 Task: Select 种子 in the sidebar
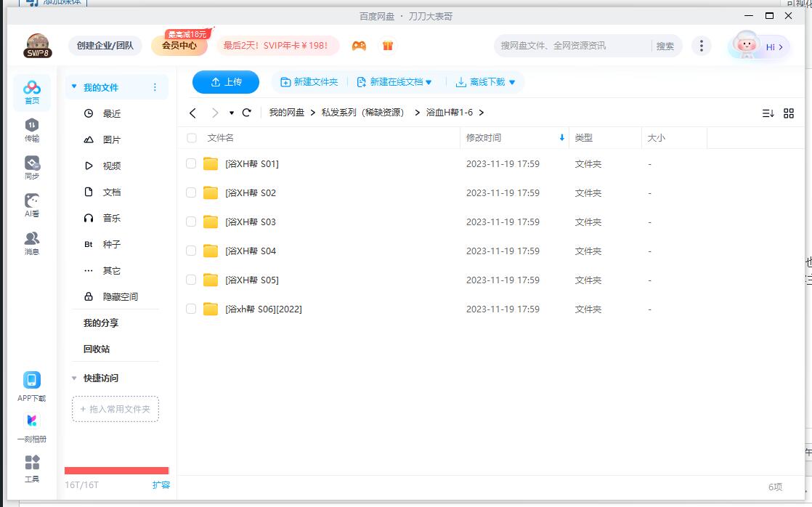[x=111, y=245]
